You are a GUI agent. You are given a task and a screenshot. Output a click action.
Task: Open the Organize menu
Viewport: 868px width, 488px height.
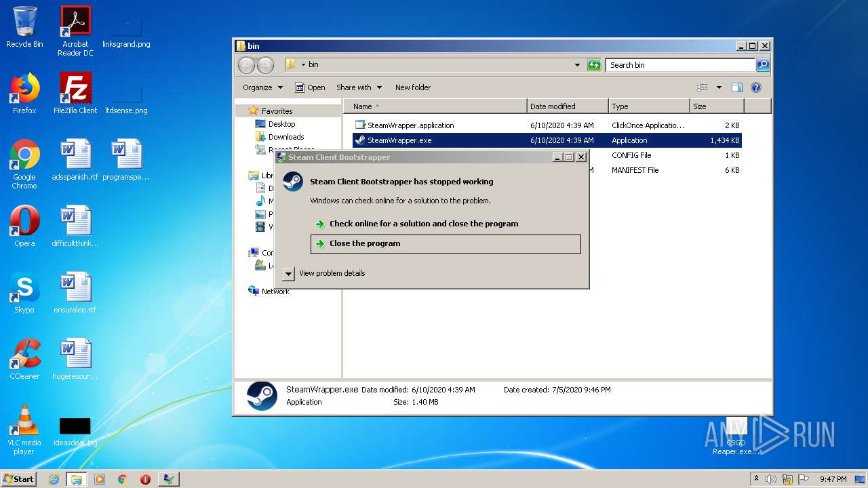[262, 87]
